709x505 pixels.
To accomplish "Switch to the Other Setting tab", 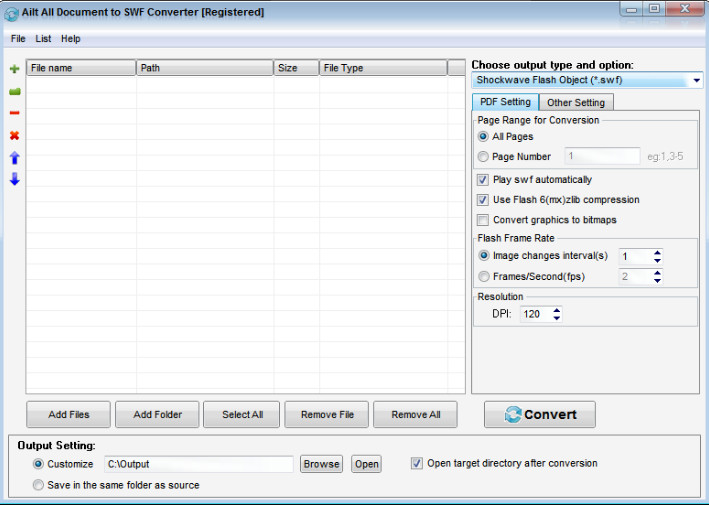I will 576,102.
